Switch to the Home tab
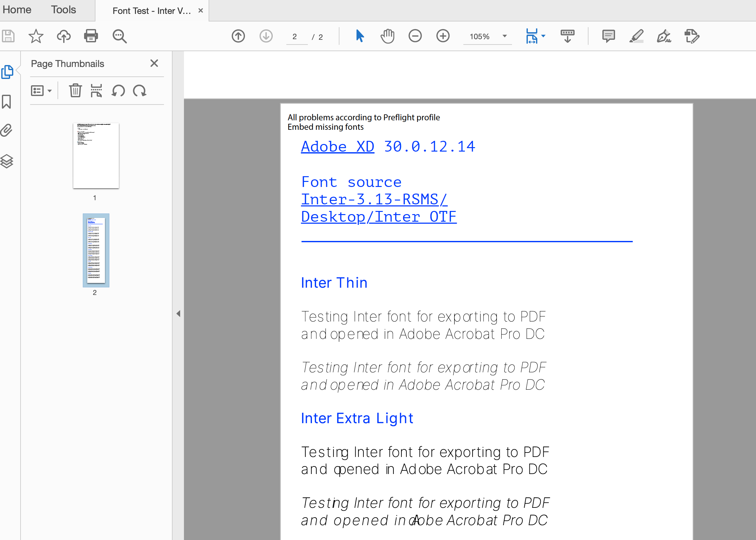This screenshot has height=540, width=756. 17,10
